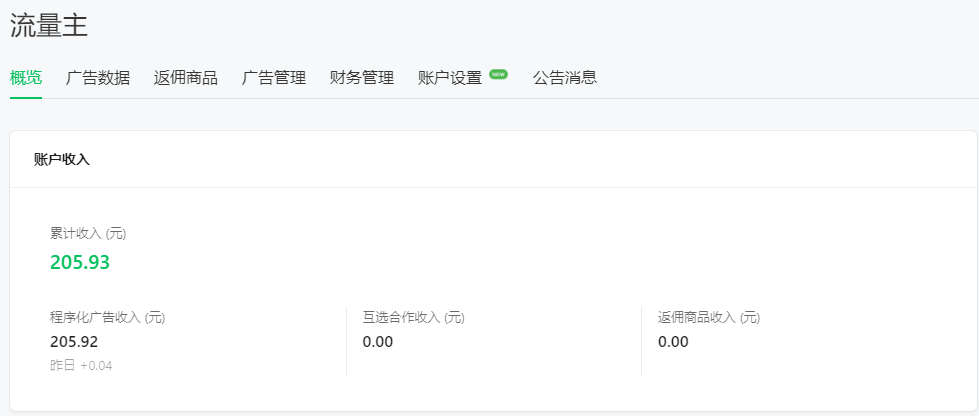Click the 0.00 value under 返佣商品收入

pyautogui.click(x=673, y=342)
